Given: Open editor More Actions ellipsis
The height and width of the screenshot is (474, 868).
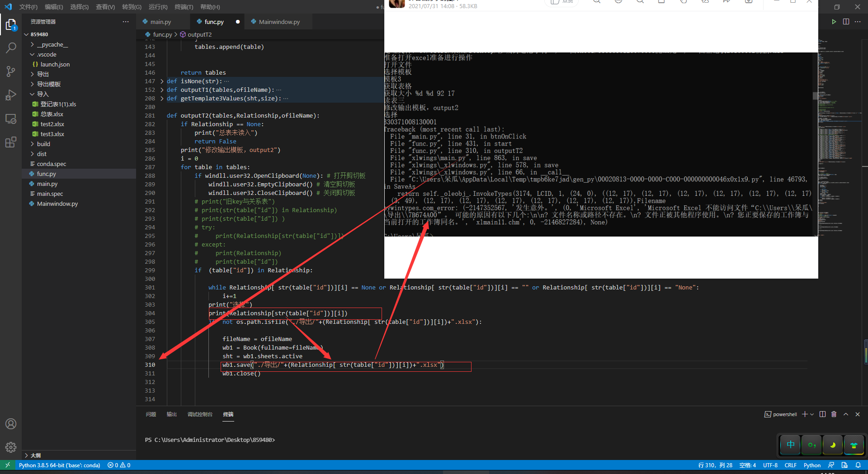Looking at the screenshot, I should pos(858,22).
